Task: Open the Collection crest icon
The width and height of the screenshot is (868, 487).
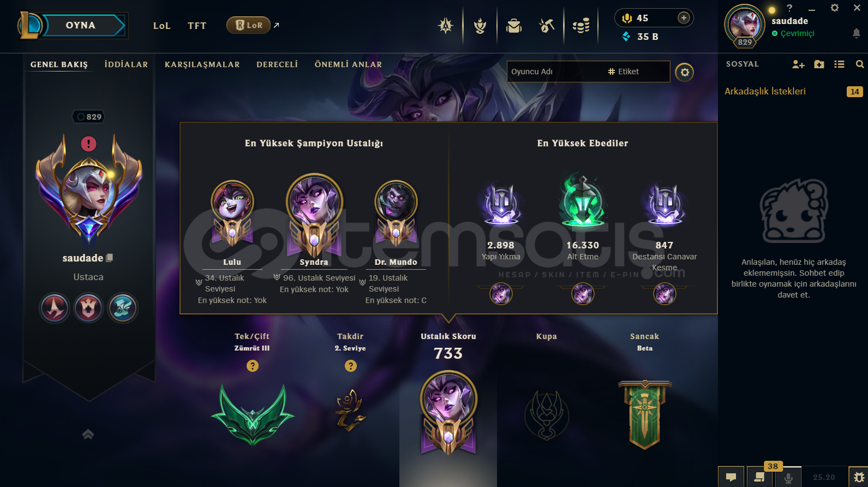Action: pyautogui.click(x=480, y=26)
